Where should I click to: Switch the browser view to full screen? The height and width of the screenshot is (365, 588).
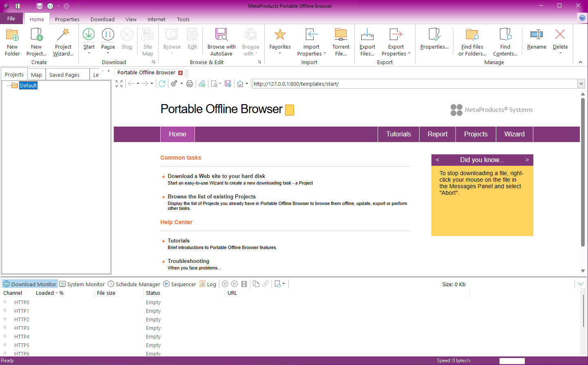point(119,84)
